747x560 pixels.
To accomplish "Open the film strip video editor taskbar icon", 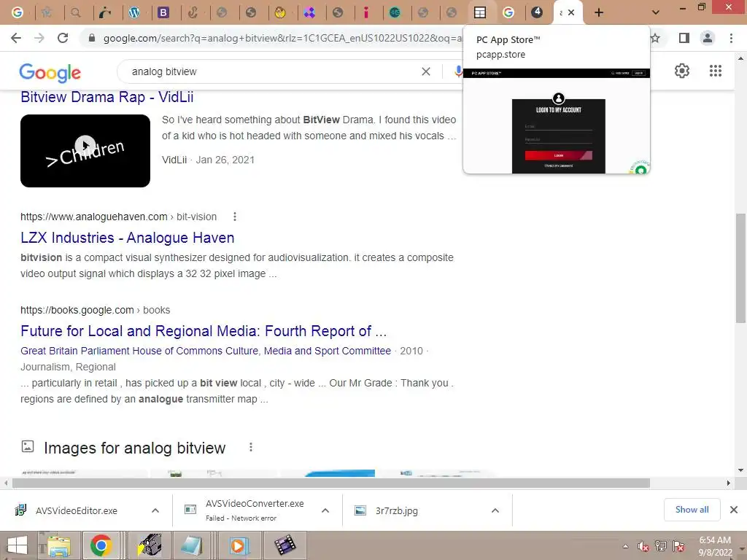I will [285, 545].
